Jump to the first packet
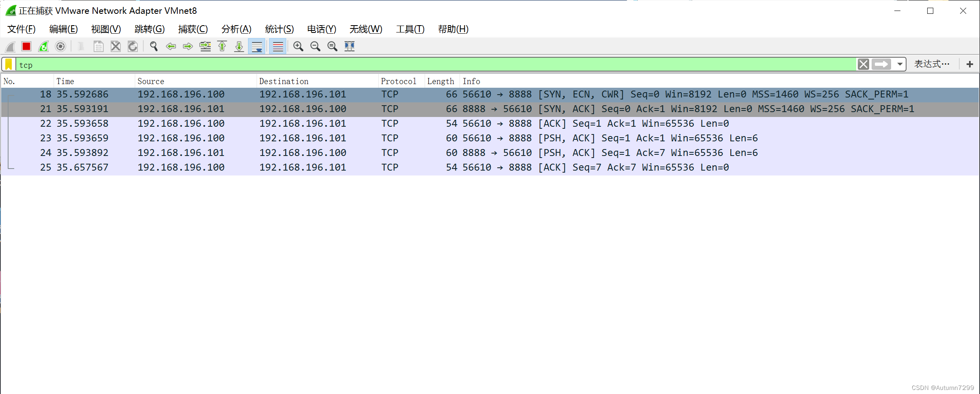 (x=222, y=47)
